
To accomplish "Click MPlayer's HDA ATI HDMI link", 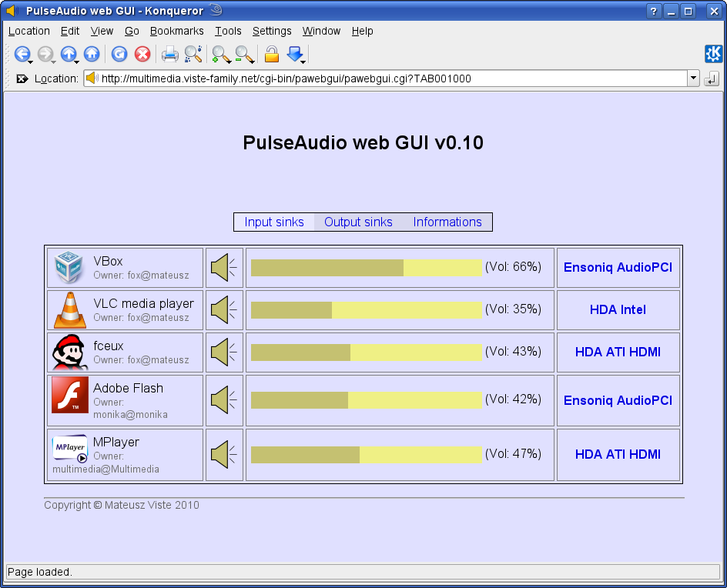I will point(618,454).
